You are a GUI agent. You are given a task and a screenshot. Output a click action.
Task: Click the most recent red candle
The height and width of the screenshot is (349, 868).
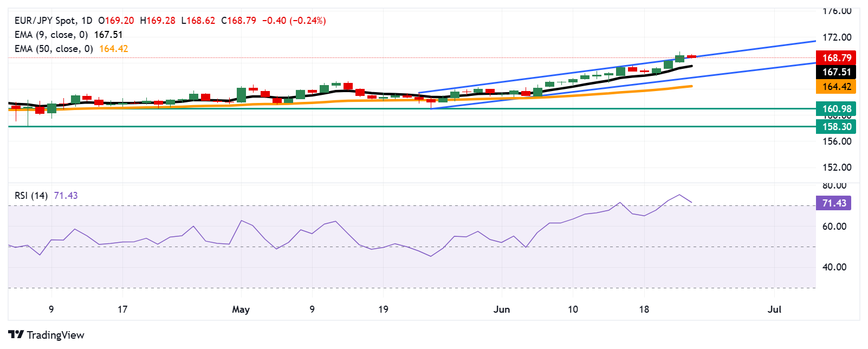pyautogui.click(x=691, y=56)
